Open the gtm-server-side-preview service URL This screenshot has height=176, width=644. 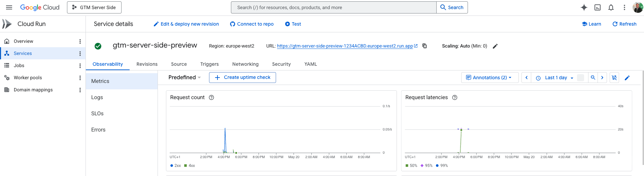coord(345,46)
